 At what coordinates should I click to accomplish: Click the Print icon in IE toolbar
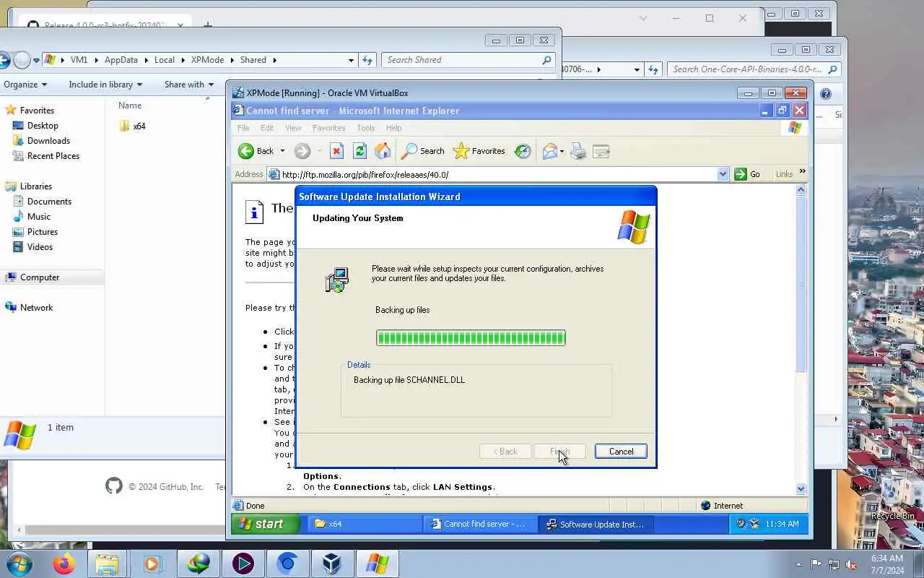click(578, 151)
